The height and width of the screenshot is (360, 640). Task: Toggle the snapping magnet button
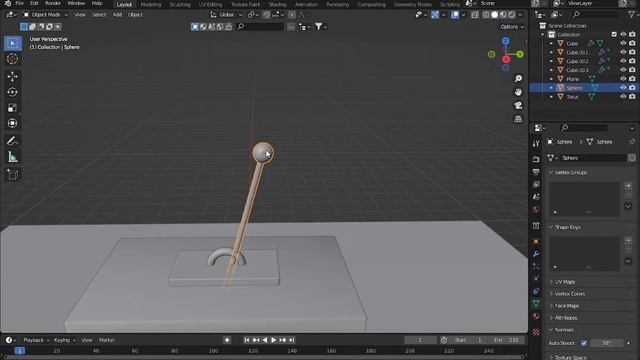tap(266, 15)
